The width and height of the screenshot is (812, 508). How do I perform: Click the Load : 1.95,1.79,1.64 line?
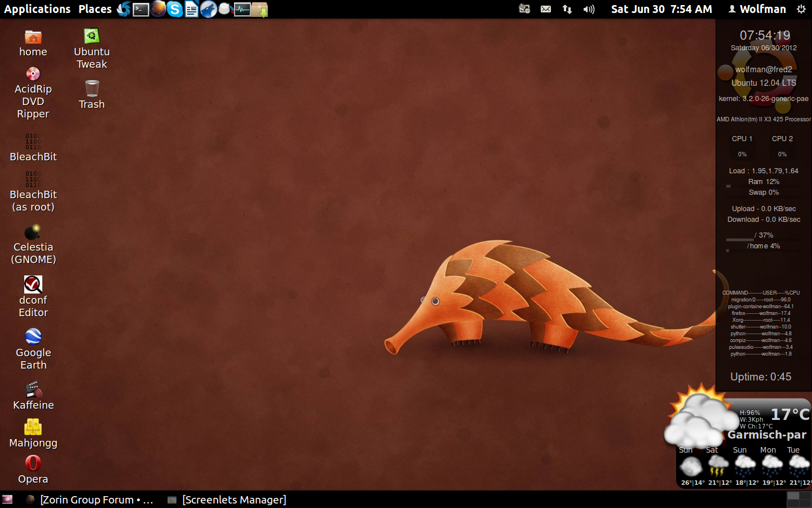(x=764, y=171)
